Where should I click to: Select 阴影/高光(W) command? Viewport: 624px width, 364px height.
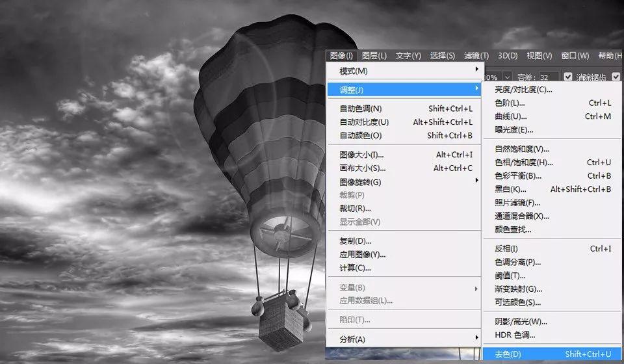[x=552, y=322]
